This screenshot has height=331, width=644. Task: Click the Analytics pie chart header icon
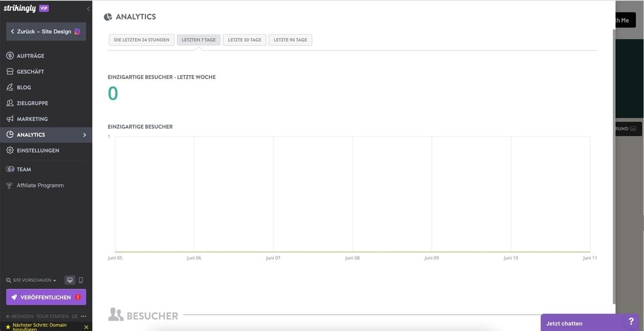tap(108, 17)
